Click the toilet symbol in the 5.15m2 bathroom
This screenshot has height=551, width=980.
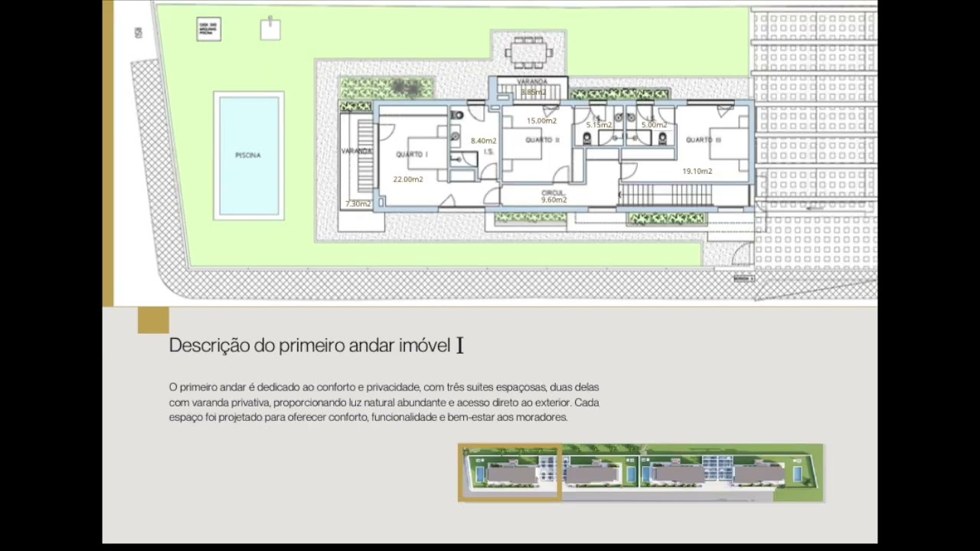click(x=587, y=139)
